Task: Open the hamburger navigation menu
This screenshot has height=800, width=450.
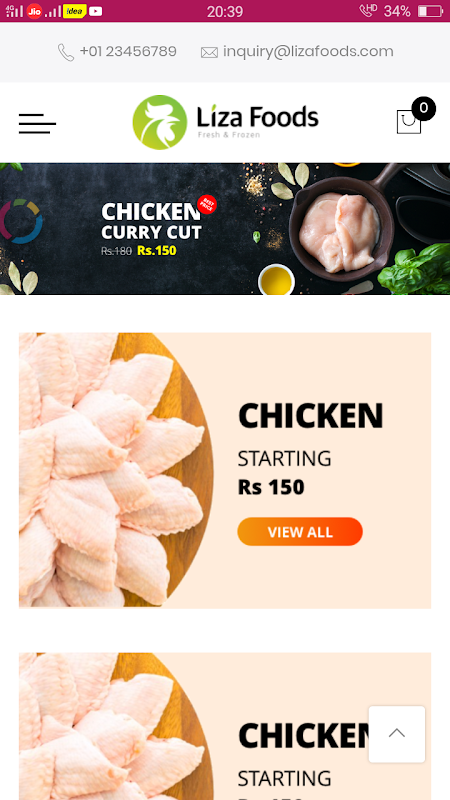Action: 37,123
